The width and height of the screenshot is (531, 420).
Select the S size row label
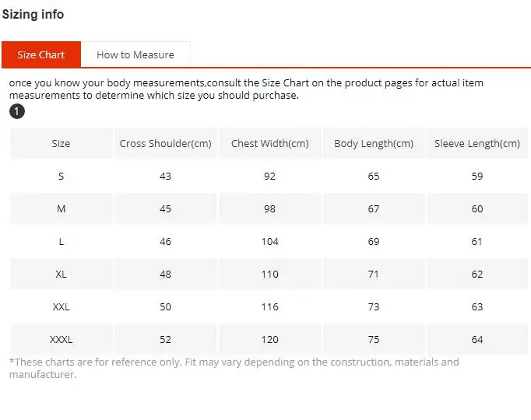61,176
